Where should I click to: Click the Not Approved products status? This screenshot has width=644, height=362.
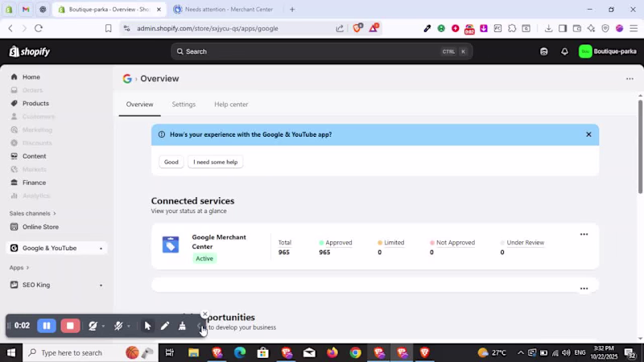(x=452, y=243)
